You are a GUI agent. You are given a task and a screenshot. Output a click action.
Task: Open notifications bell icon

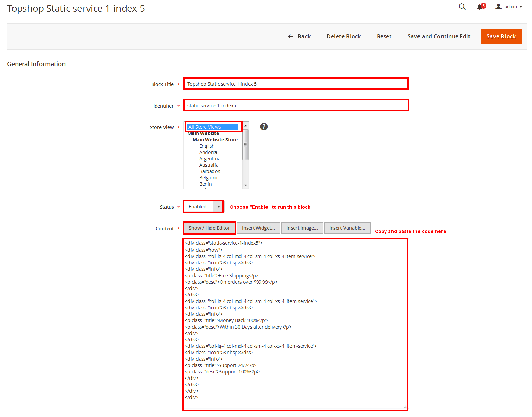point(480,7)
